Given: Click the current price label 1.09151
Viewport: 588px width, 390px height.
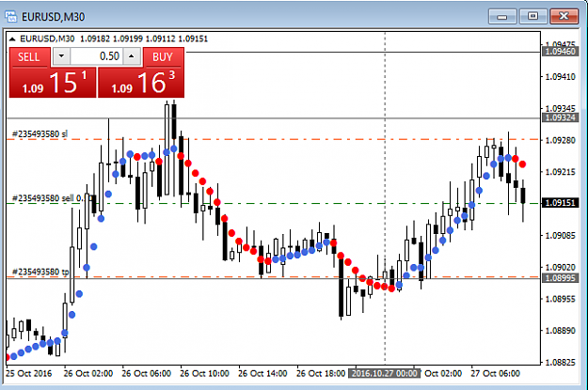Looking at the screenshot, I should [x=561, y=203].
